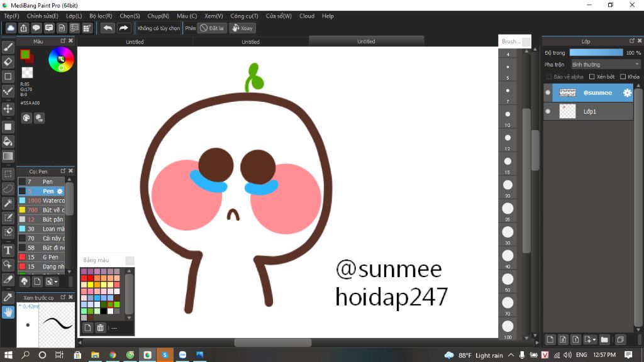Screen dimensions: 644x362
Task: Click the share/export icon in toolbar
Action: [x=23, y=28]
